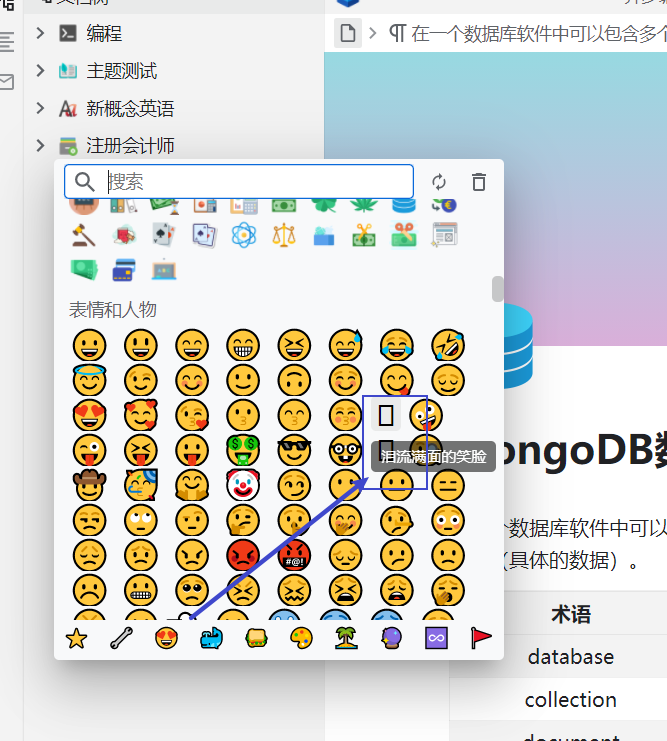Pick the blue tissue box icon
The width and height of the screenshot is (667, 741).
tap(324, 235)
